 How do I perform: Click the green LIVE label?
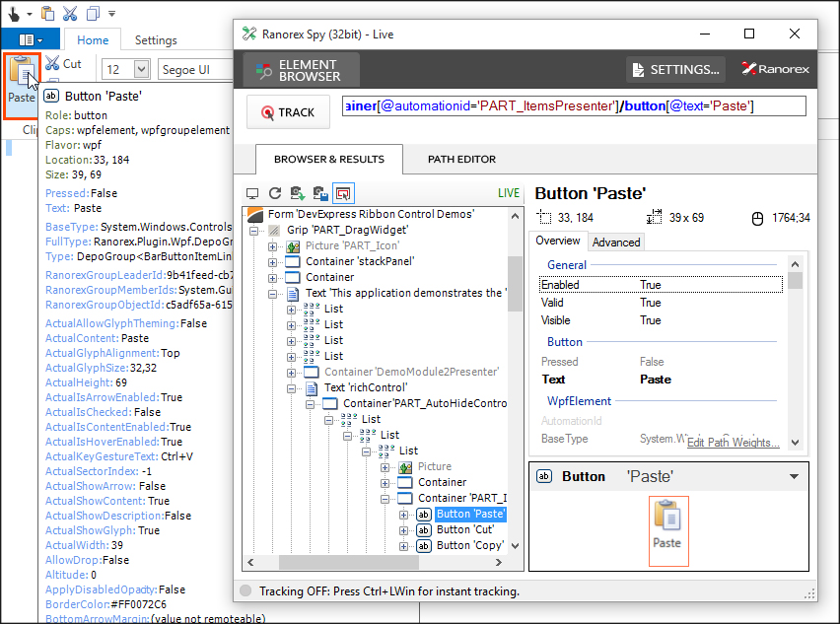(x=509, y=193)
